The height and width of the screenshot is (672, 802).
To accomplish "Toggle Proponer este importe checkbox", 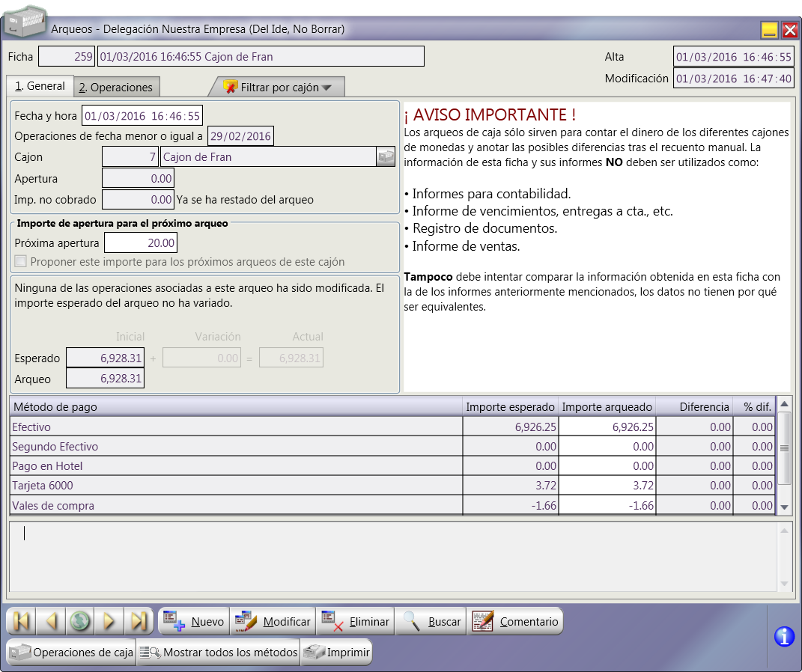I will (20, 262).
